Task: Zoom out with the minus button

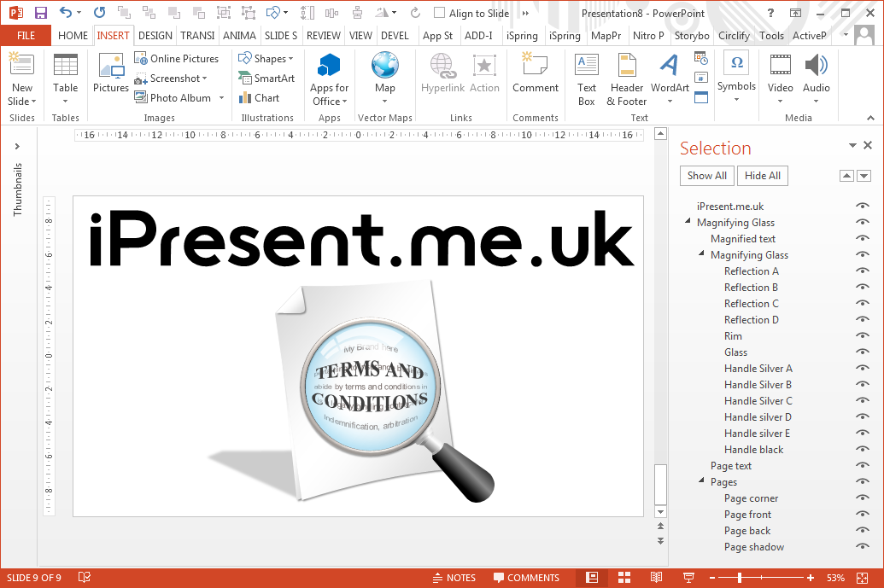Action: (712, 577)
